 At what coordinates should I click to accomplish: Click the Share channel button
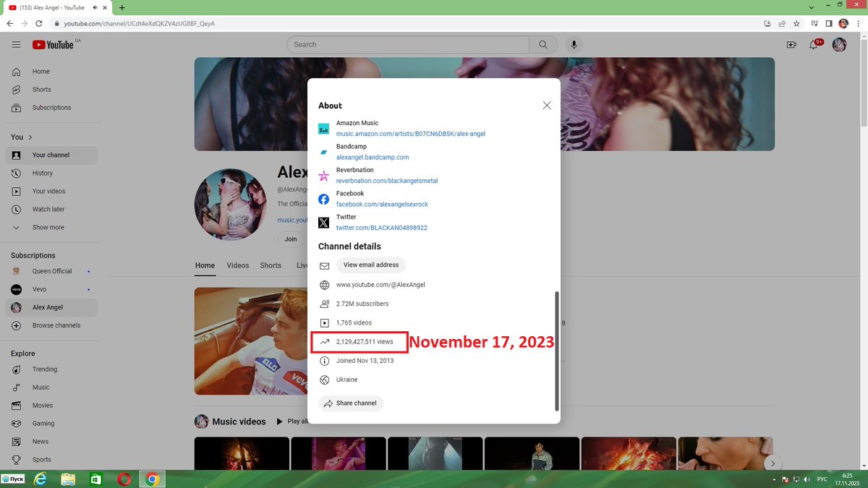(351, 403)
